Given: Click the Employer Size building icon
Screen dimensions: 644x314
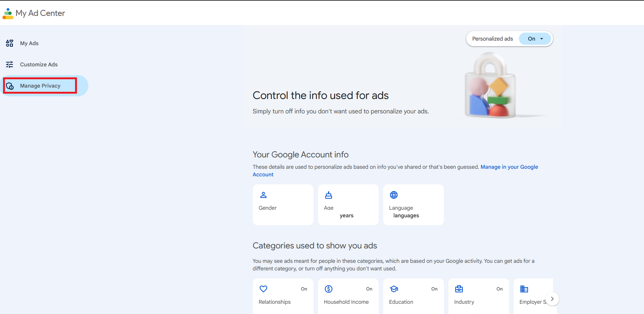Looking at the screenshot, I should 524,289.
